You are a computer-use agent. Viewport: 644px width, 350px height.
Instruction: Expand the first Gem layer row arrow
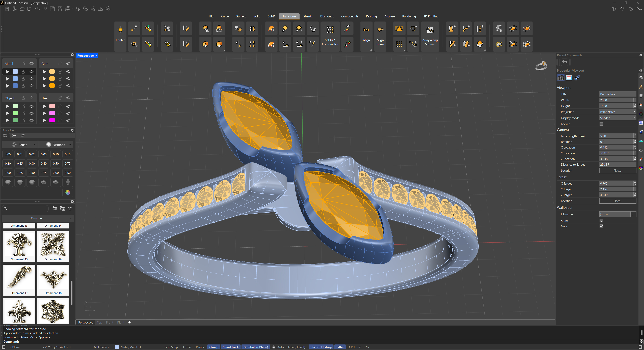[44, 72]
